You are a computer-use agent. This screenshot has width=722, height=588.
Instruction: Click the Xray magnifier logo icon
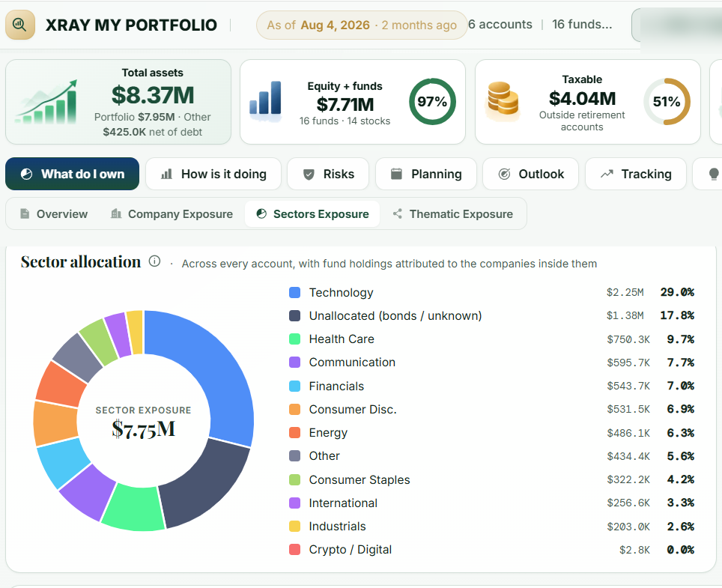pyautogui.click(x=19, y=25)
